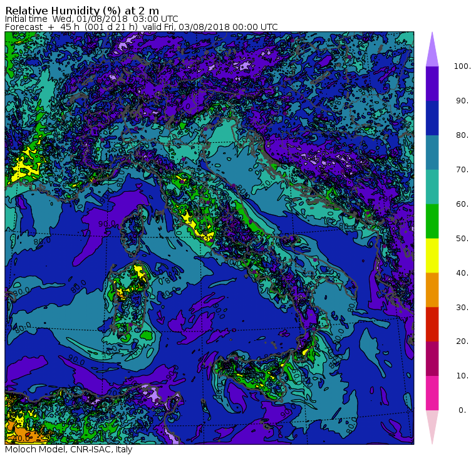Click the "80." colorbar label
Viewport: 476px width, 458px height.
pyautogui.click(x=462, y=135)
